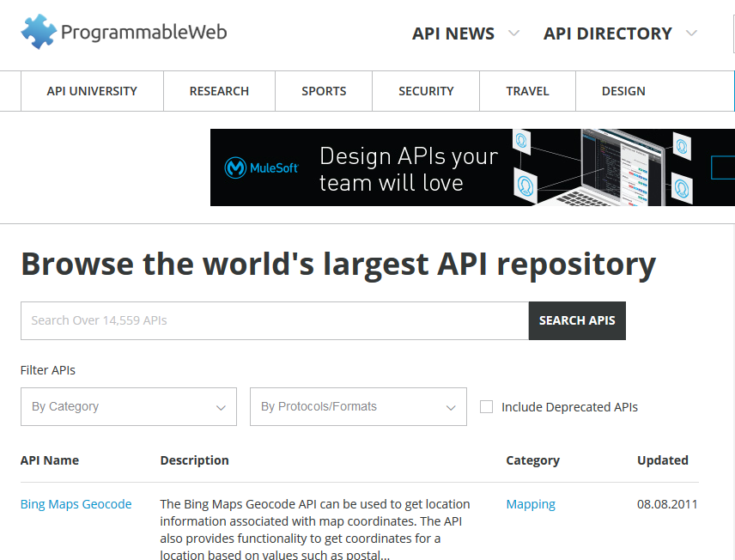This screenshot has width=735, height=560.
Task: Click the API Name column header
Action: (x=50, y=460)
